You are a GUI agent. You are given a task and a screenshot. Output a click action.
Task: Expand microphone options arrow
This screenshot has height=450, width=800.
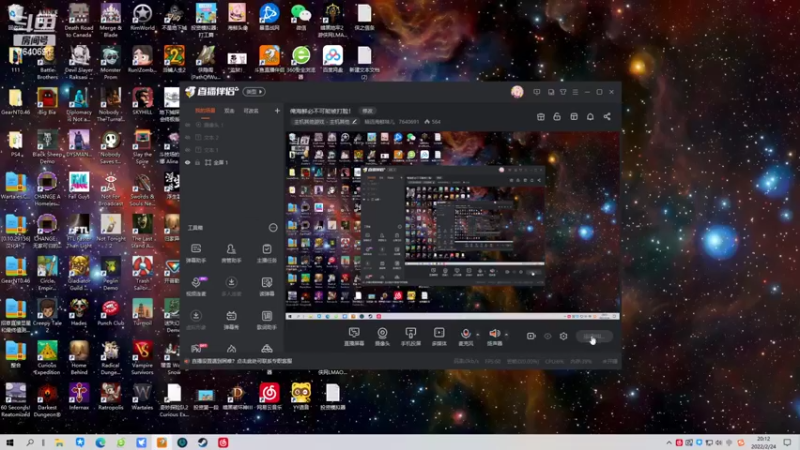pos(478,335)
